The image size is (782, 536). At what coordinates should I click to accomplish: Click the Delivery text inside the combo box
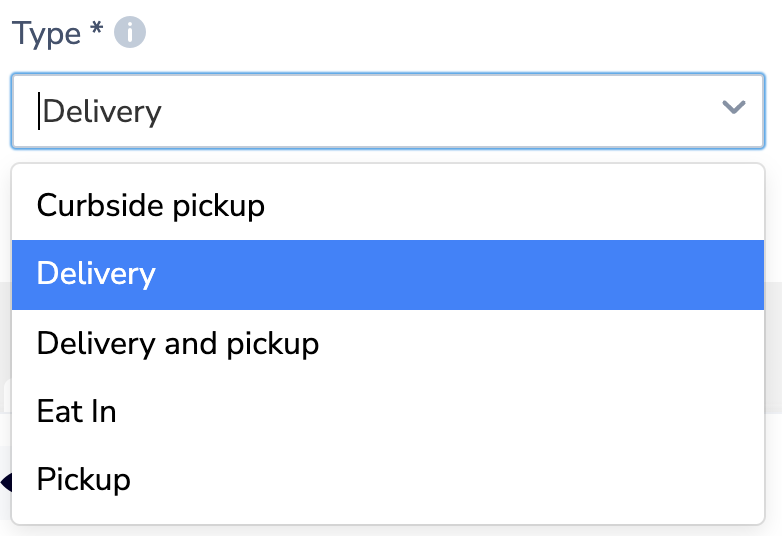tap(102, 112)
